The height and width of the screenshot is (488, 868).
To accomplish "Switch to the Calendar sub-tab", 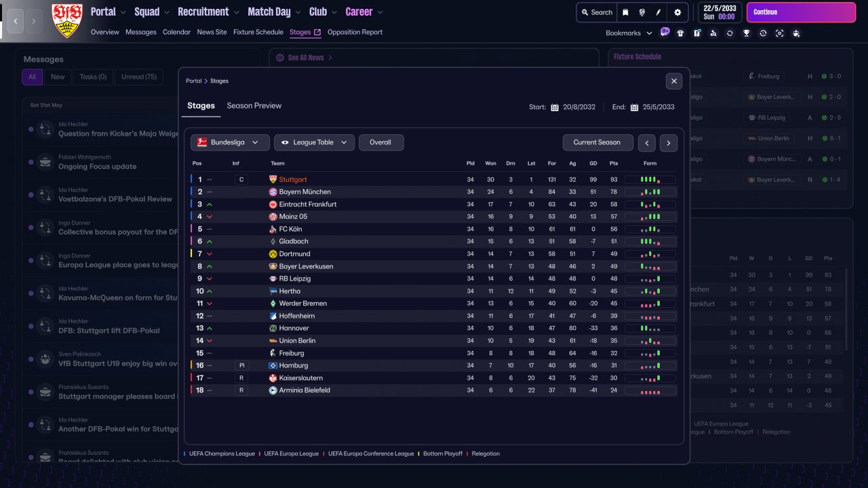I will click(x=176, y=32).
